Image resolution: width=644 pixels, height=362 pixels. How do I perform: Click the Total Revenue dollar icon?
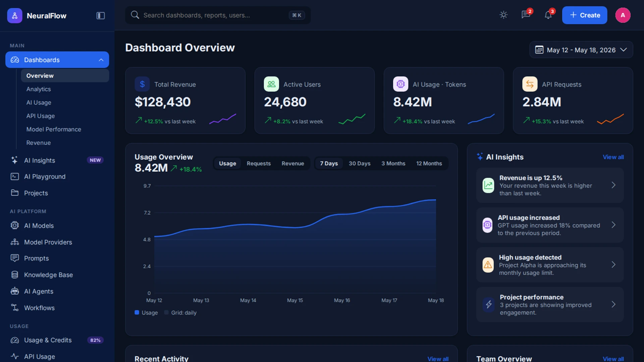[x=142, y=84]
